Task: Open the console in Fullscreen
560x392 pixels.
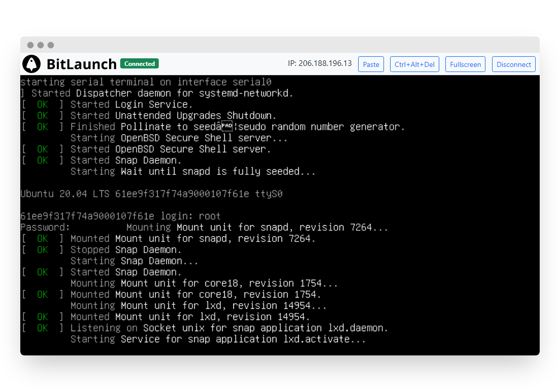Action: coord(465,64)
